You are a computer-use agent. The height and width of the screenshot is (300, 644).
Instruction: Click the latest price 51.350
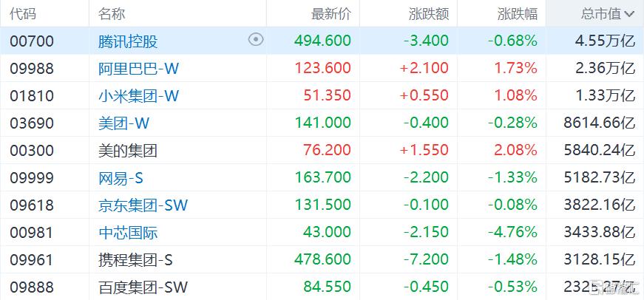(x=328, y=95)
